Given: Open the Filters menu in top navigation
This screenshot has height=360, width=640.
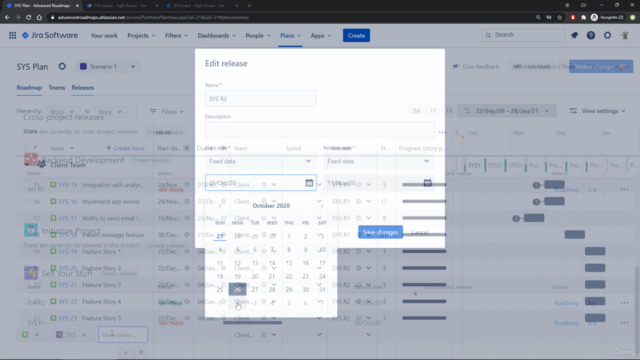Looking at the screenshot, I should click(x=176, y=36).
